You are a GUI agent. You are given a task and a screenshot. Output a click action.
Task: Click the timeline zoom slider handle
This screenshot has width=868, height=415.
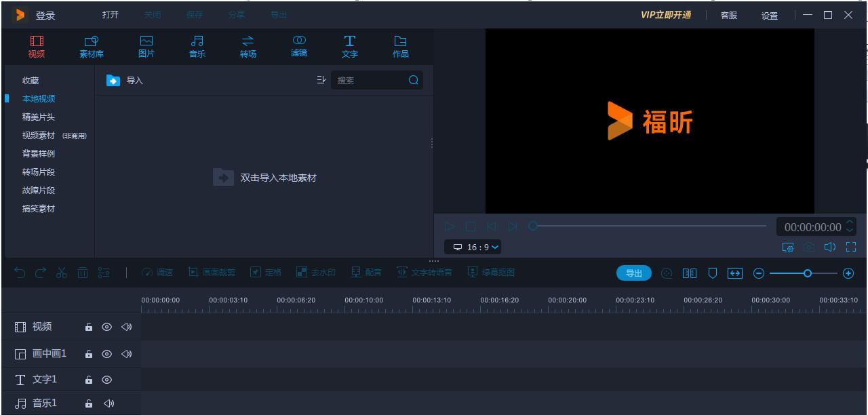coord(806,273)
